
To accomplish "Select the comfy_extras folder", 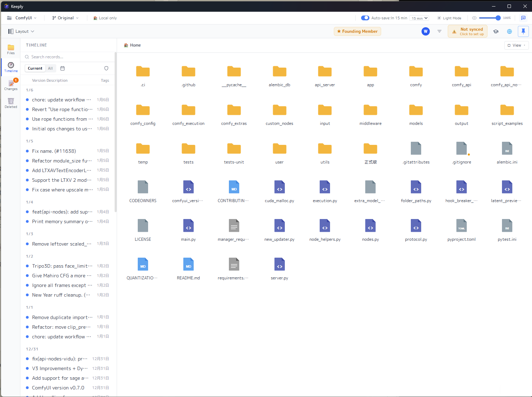I will tap(234, 115).
